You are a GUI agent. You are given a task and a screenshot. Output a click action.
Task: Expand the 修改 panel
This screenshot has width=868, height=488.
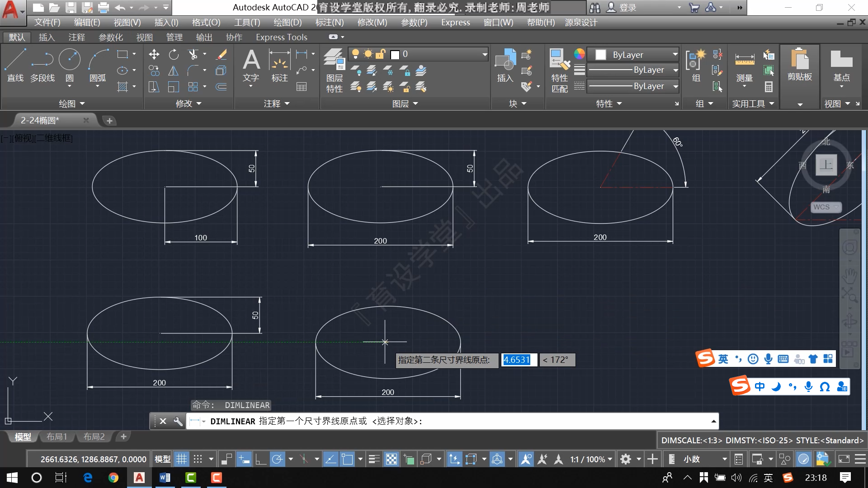pos(188,104)
